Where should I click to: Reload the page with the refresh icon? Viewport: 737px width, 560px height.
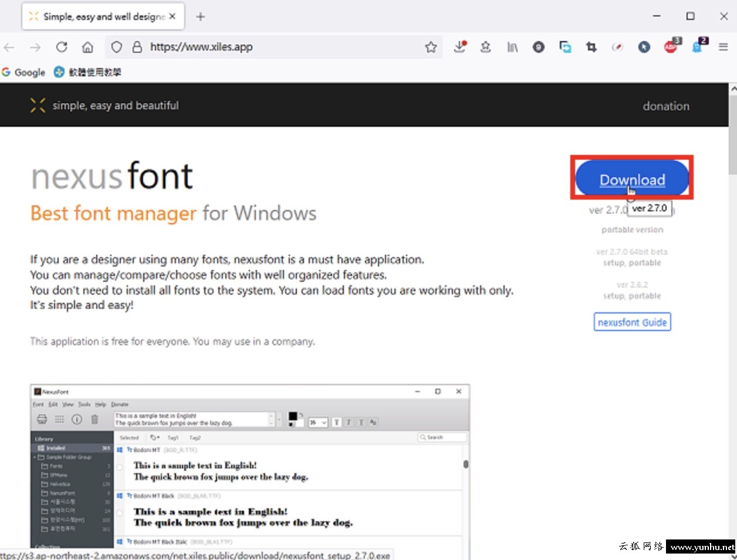pyautogui.click(x=62, y=47)
